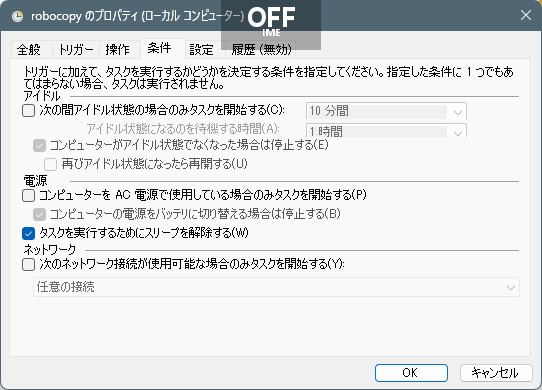Enable network connection condition checkbox (Y)
Screen dimensions: 542x390
28,265
